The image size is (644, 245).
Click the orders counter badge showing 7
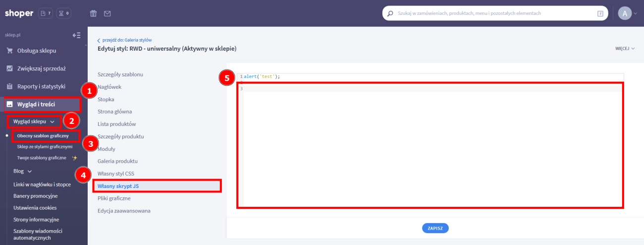click(46, 13)
